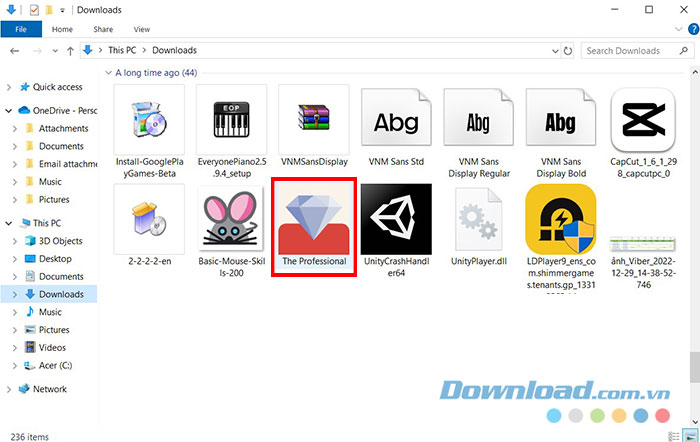
Task: Switch to the View ribbon tab
Action: coord(142,30)
